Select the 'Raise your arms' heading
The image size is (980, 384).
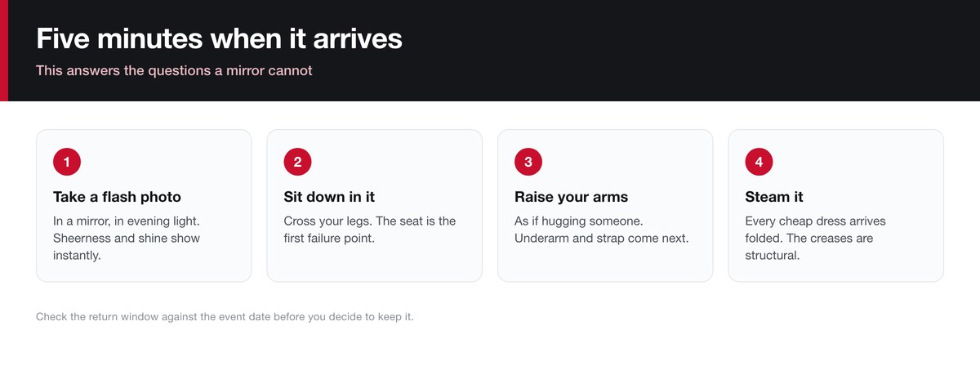[571, 197]
